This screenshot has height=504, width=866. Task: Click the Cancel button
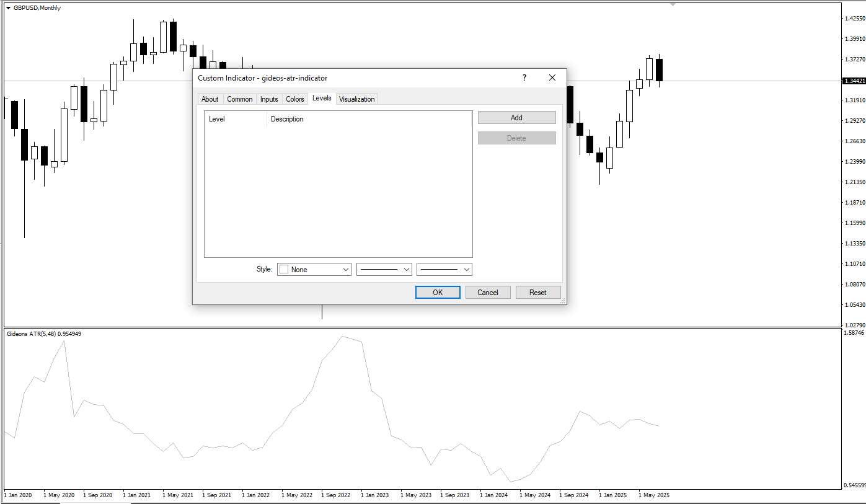[x=488, y=293]
